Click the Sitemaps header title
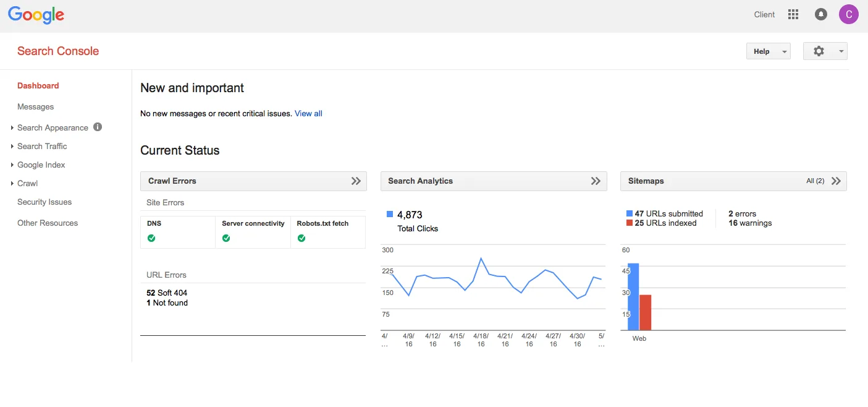 point(646,181)
